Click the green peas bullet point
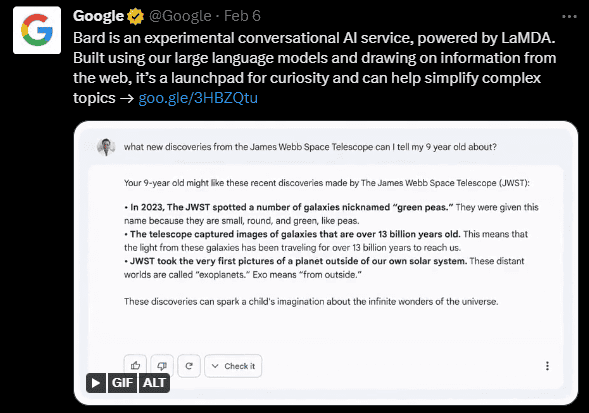This screenshot has height=413, width=589. (x=331, y=214)
